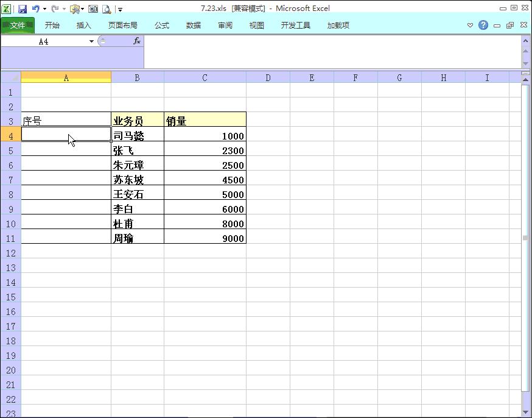Click the fx Insert Function button

coord(137,41)
